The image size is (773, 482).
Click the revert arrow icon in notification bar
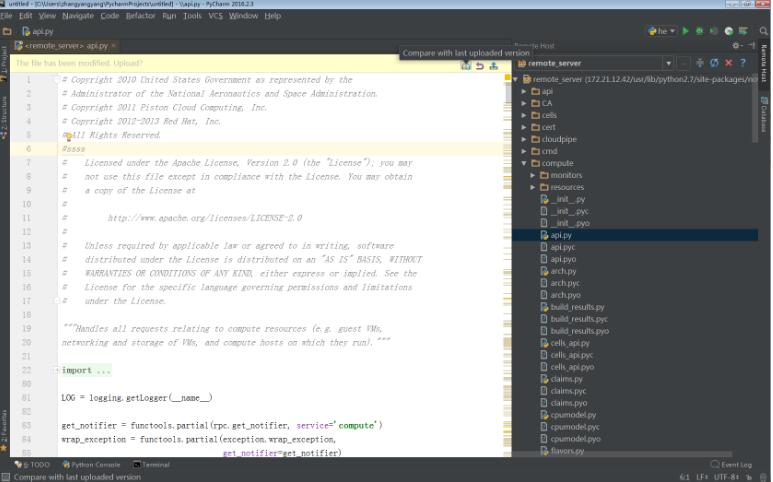pos(480,66)
